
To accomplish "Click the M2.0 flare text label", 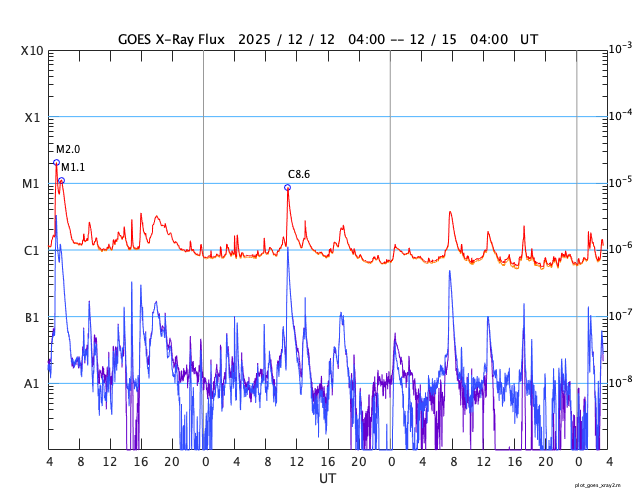I will 68,150.
